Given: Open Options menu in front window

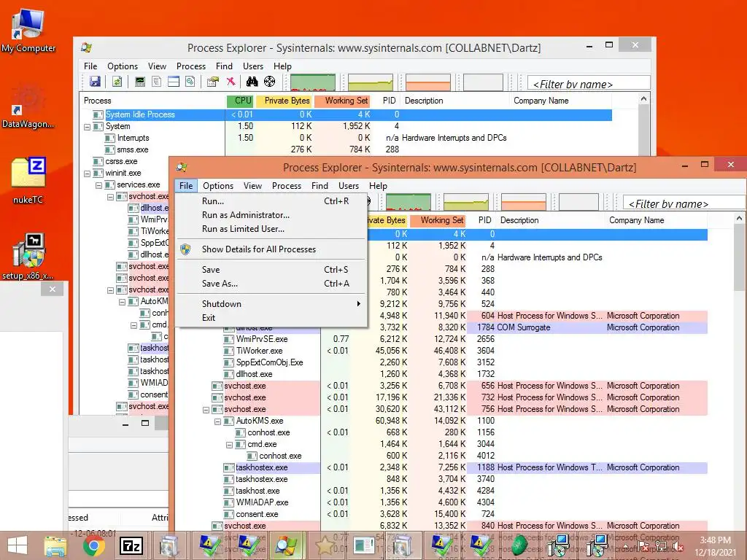Looking at the screenshot, I should click(217, 186).
